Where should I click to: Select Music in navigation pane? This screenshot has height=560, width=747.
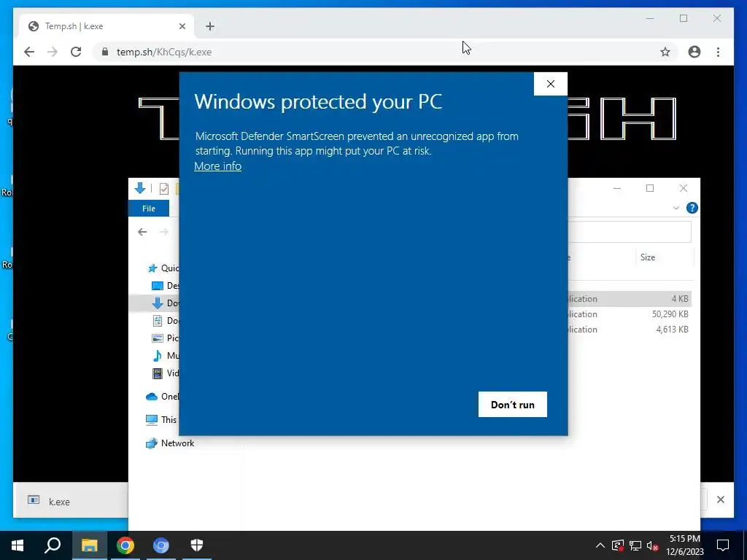(165, 355)
